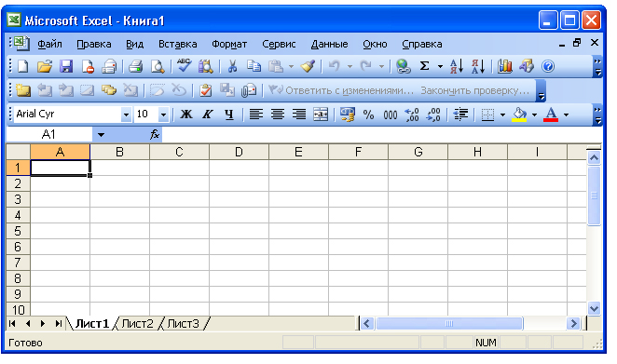Open the font size 10 dropdown
The image size is (617, 364).
coord(163,115)
